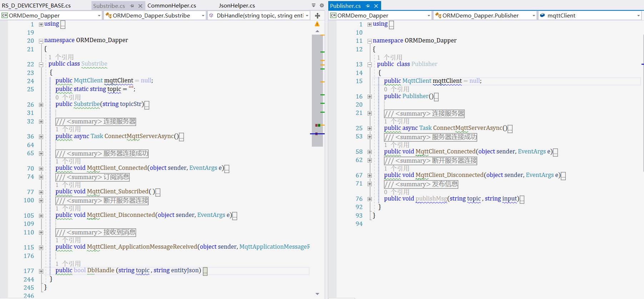Expand ConnectMqttServerAsync at line 36 in Substribe.cs
The image size is (644, 299).
41,137
